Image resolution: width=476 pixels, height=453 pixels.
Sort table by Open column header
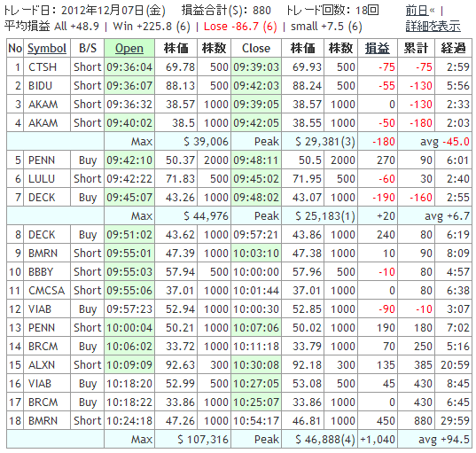click(x=129, y=48)
